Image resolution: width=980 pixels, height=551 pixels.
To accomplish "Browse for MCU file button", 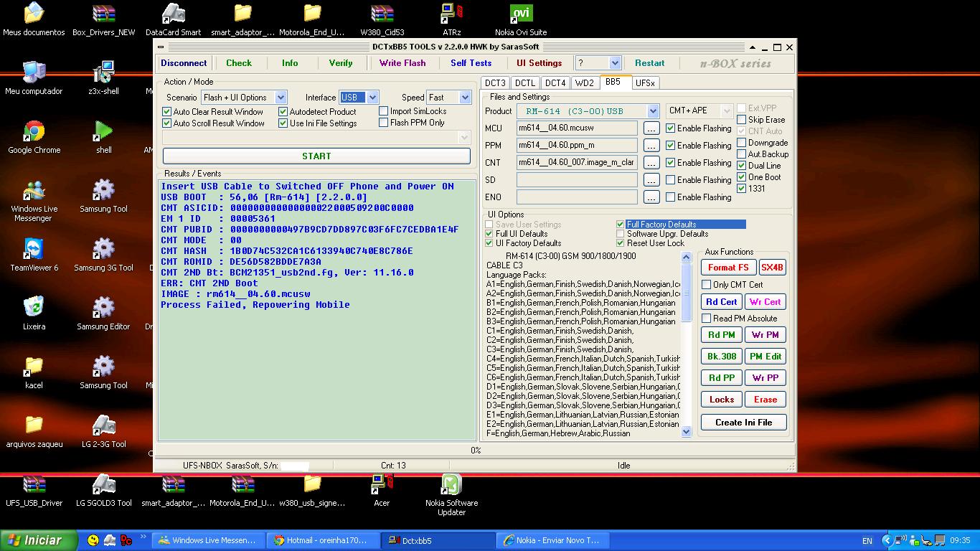I will (651, 128).
